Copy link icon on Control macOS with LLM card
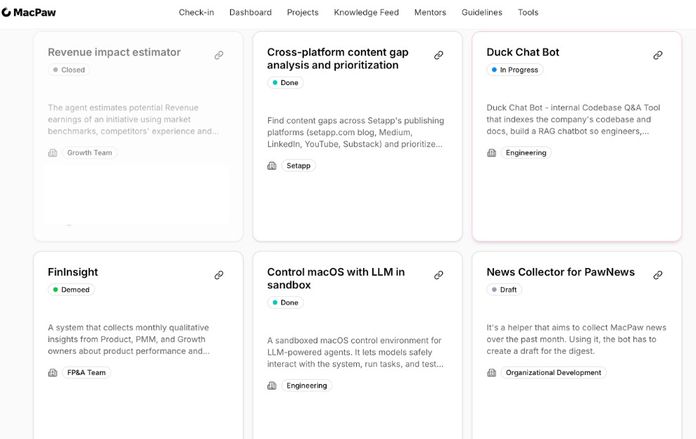 tap(439, 275)
